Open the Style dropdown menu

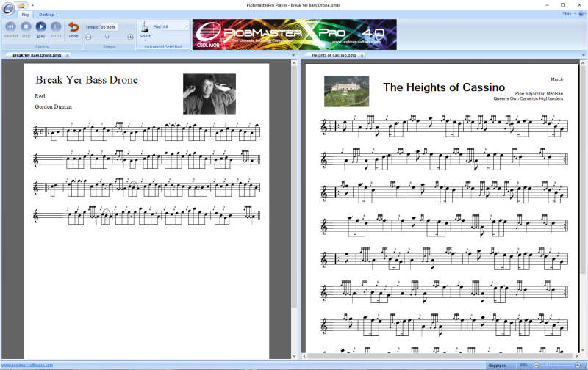point(567,14)
